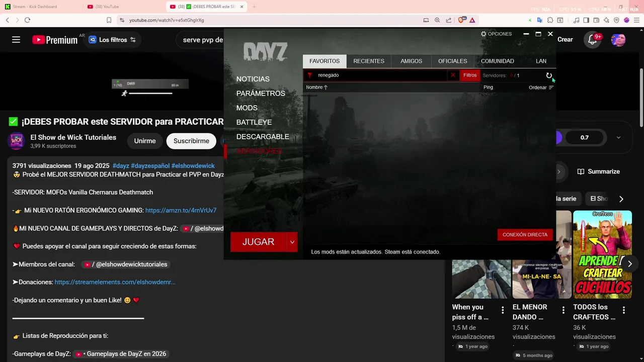The image size is (644, 362).
Task: Switch to the FAVORITOS tab
Action: [x=325, y=61]
